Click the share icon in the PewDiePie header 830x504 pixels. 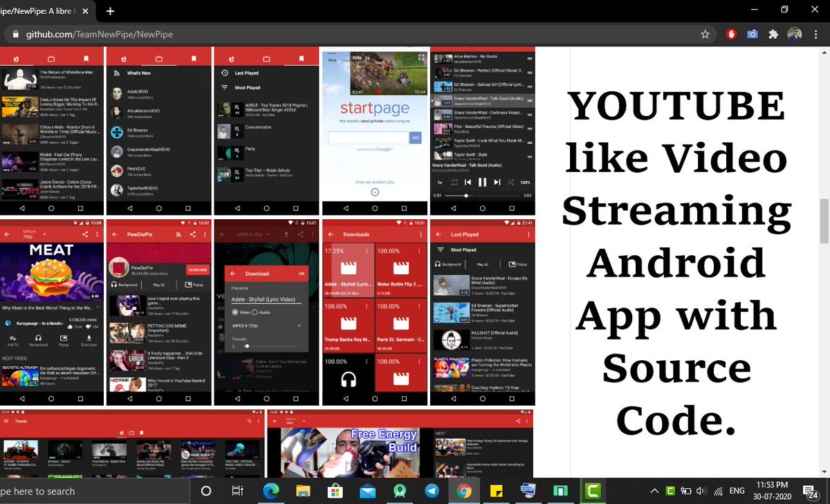click(x=192, y=235)
